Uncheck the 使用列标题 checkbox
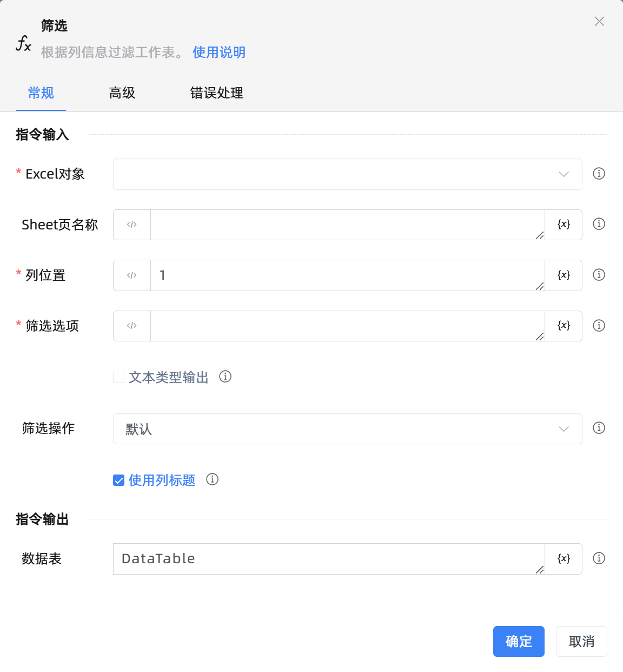This screenshot has width=623, height=672. [118, 479]
